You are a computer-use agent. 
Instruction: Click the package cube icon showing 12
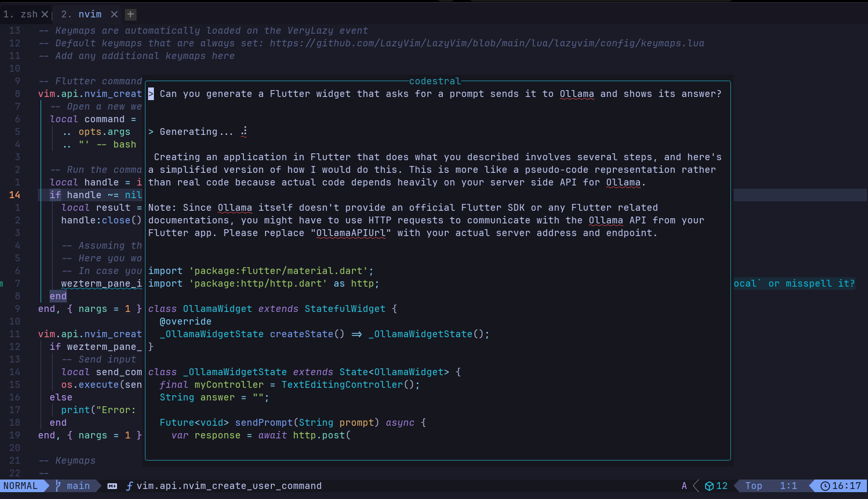click(x=709, y=486)
